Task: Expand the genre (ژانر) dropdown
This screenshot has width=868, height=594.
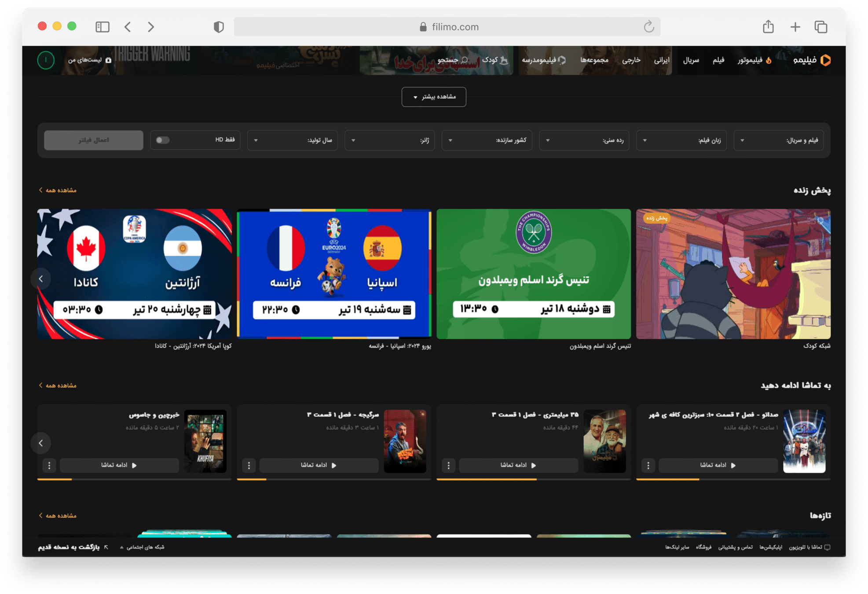Action: point(389,140)
